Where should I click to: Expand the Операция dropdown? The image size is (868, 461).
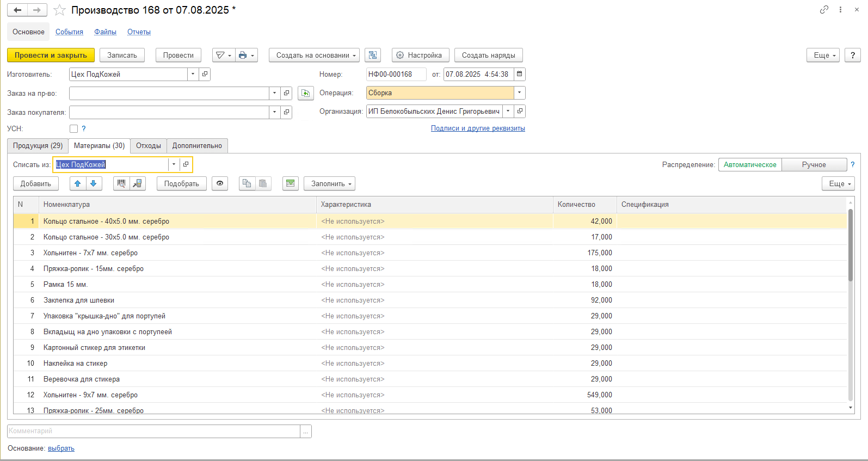click(x=519, y=93)
